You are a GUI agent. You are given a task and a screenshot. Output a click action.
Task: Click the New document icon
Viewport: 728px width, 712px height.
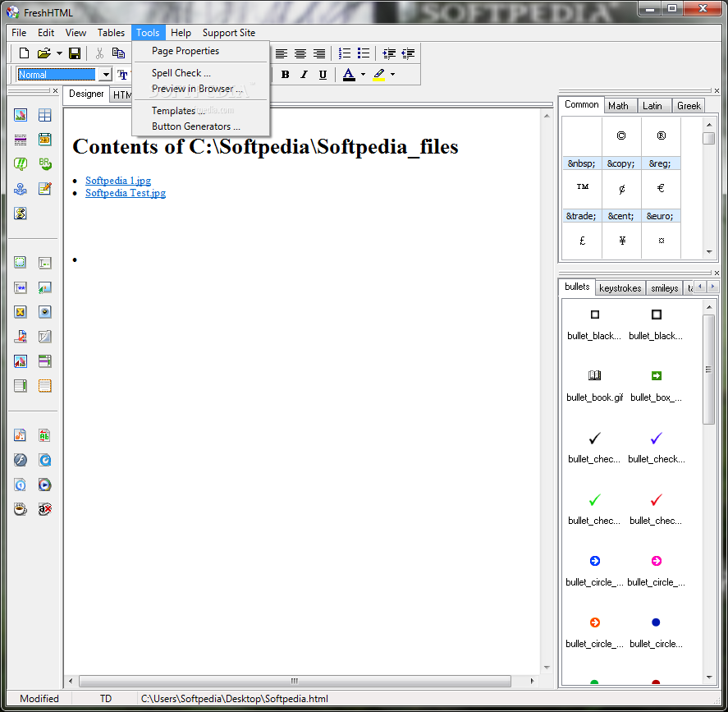24,53
